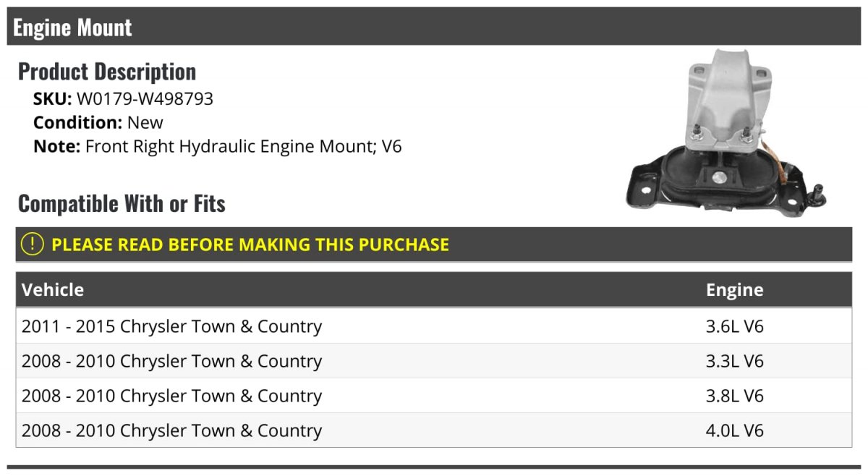Click the SKU label text

click(53, 98)
